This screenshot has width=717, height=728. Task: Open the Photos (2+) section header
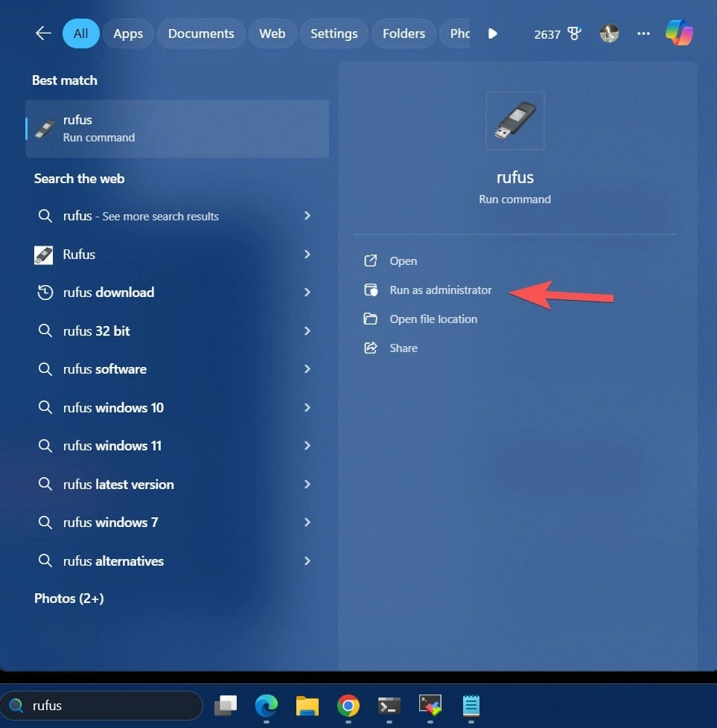pyautogui.click(x=68, y=598)
